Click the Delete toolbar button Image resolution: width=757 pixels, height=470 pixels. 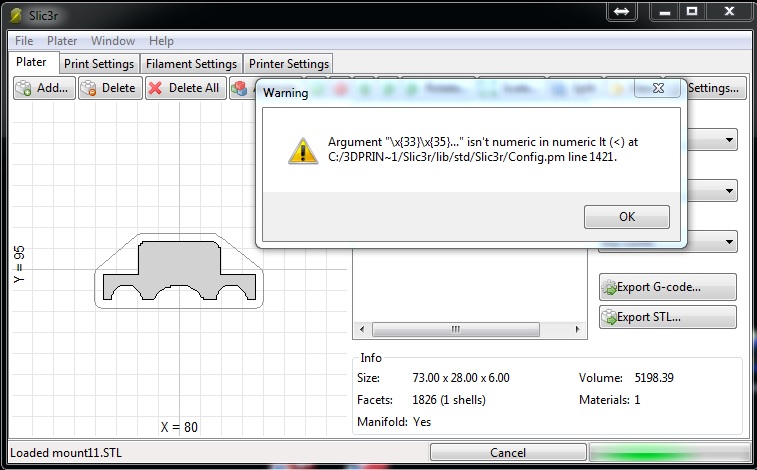(x=111, y=88)
